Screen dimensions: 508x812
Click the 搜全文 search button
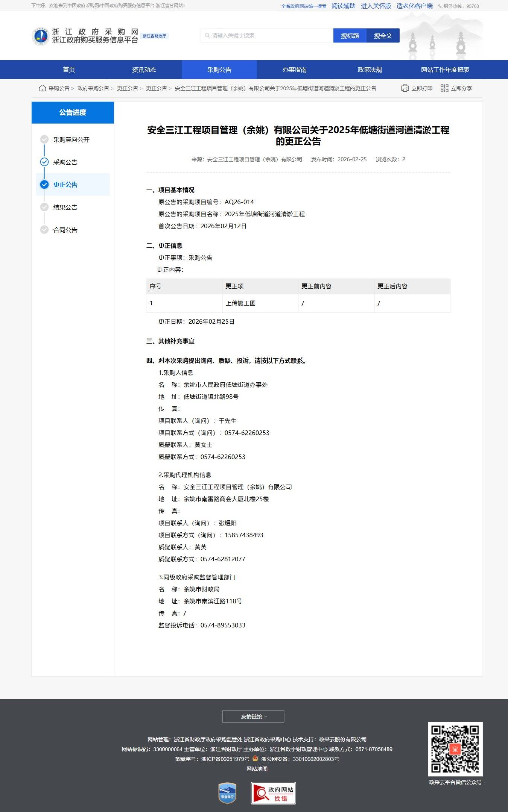click(x=383, y=36)
